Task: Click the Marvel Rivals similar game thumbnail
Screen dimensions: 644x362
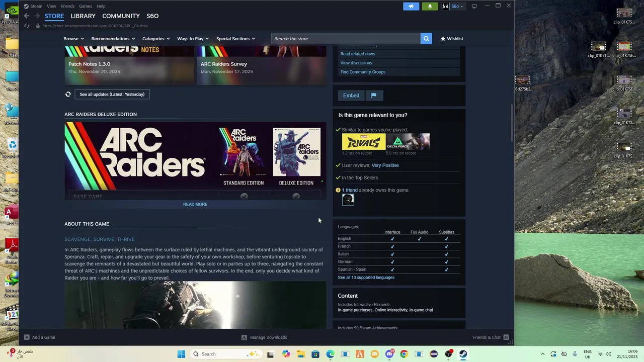Action: point(364,142)
